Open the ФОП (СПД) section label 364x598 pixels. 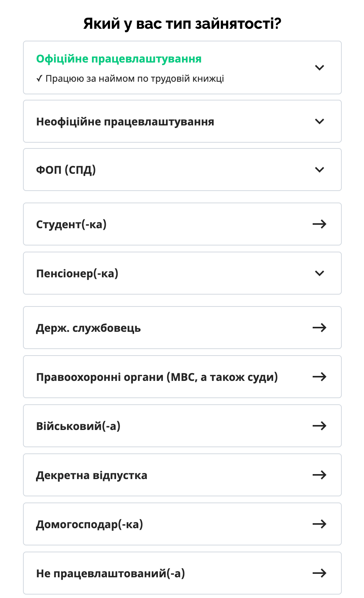pos(66,170)
